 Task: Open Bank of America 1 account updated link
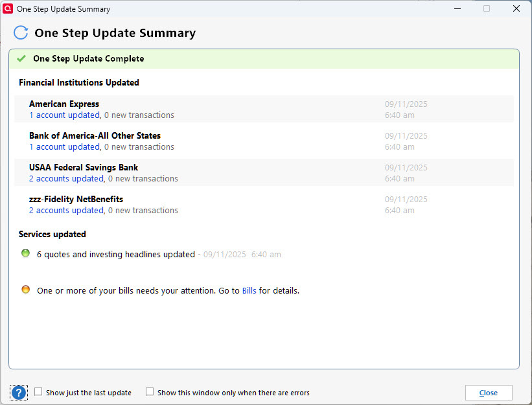[x=64, y=147]
